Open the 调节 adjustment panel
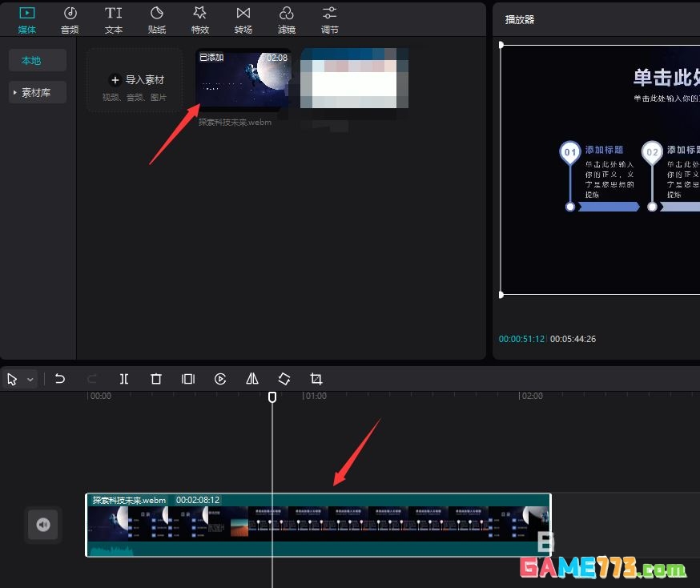This screenshot has width=700, height=588. pyautogui.click(x=329, y=19)
